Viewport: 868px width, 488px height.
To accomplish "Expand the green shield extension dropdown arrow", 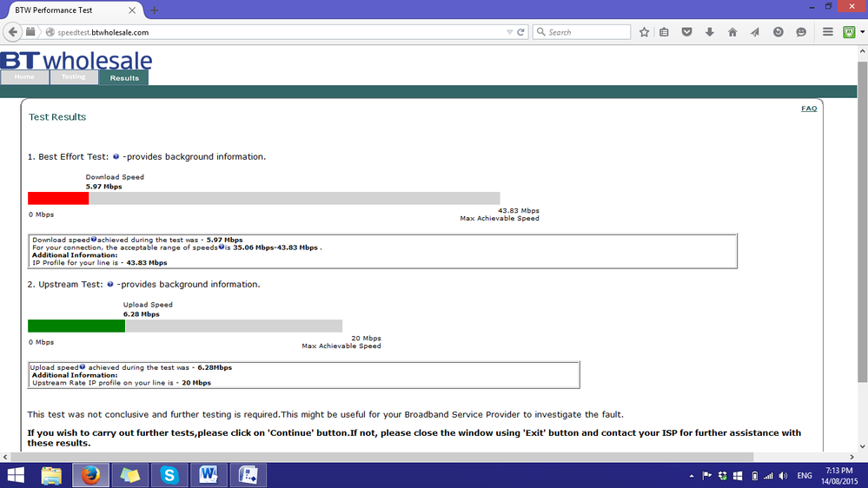I will coord(862,32).
